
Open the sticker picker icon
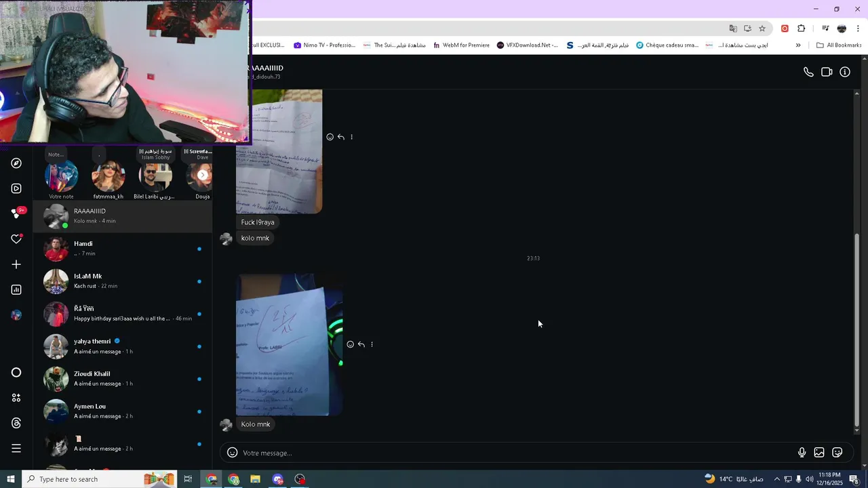point(837,453)
